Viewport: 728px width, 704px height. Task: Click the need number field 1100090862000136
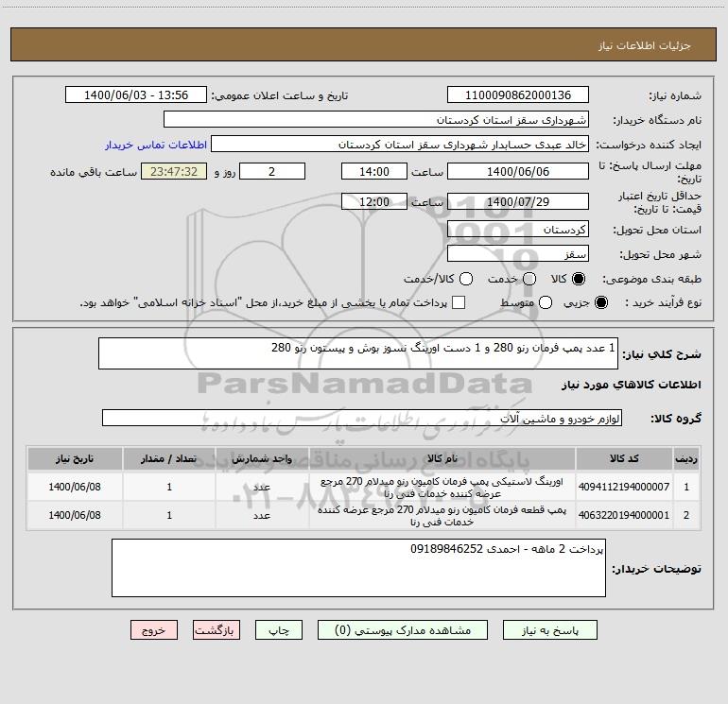click(x=518, y=94)
